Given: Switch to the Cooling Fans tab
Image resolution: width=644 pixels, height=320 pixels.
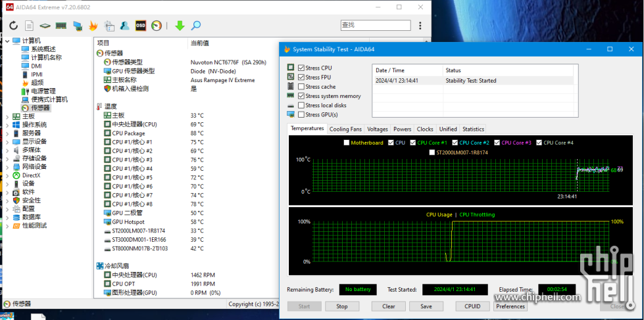Looking at the screenshot, I should pos(345,129).
